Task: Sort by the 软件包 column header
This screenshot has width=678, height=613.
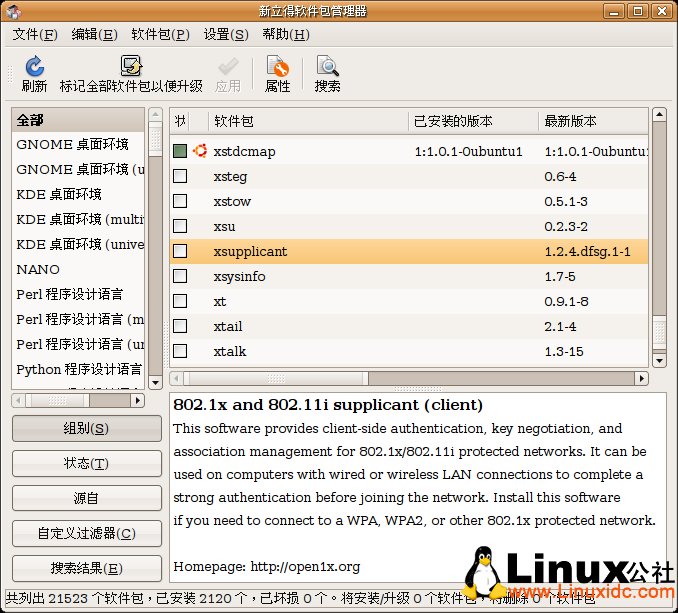Action: (x=308, y=121)
